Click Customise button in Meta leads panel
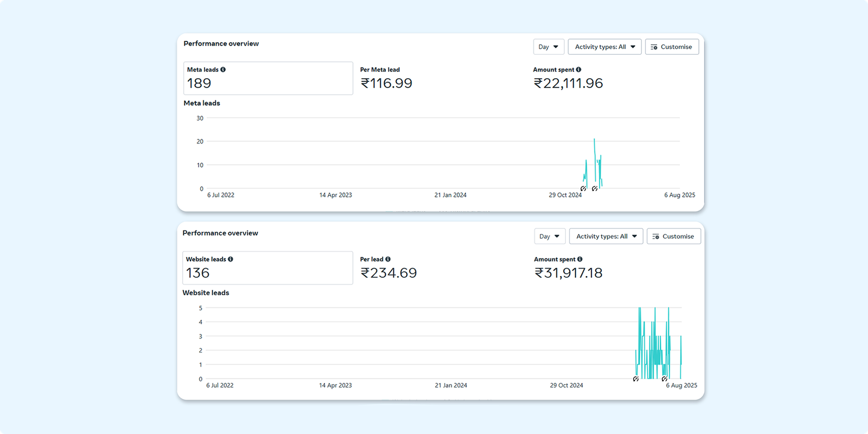This screenshot has height=434, width=868. pos(672,47)
